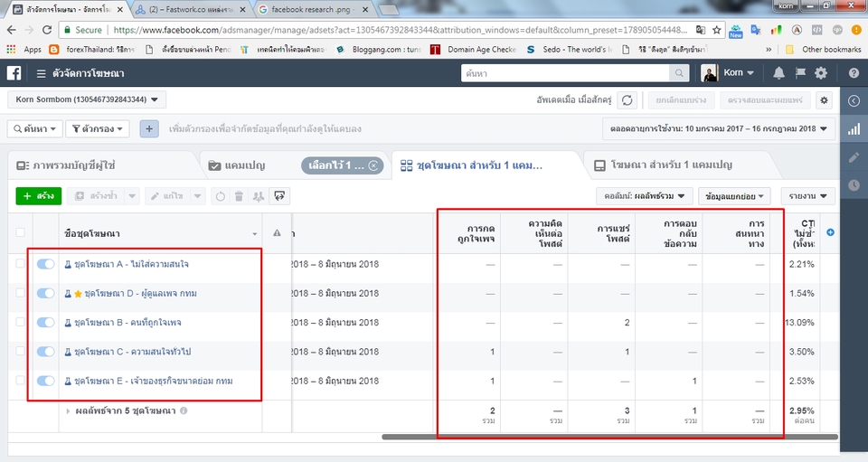This screenshot has width=868, height=462.
Task: Open the flag pages icon in header
Action: click(x=800, y=73)
